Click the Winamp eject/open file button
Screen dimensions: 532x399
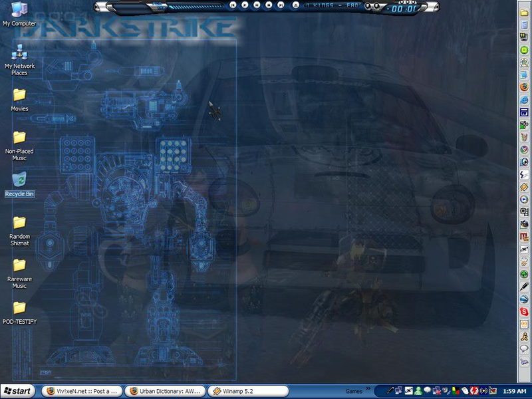click(x=295, y=5)
